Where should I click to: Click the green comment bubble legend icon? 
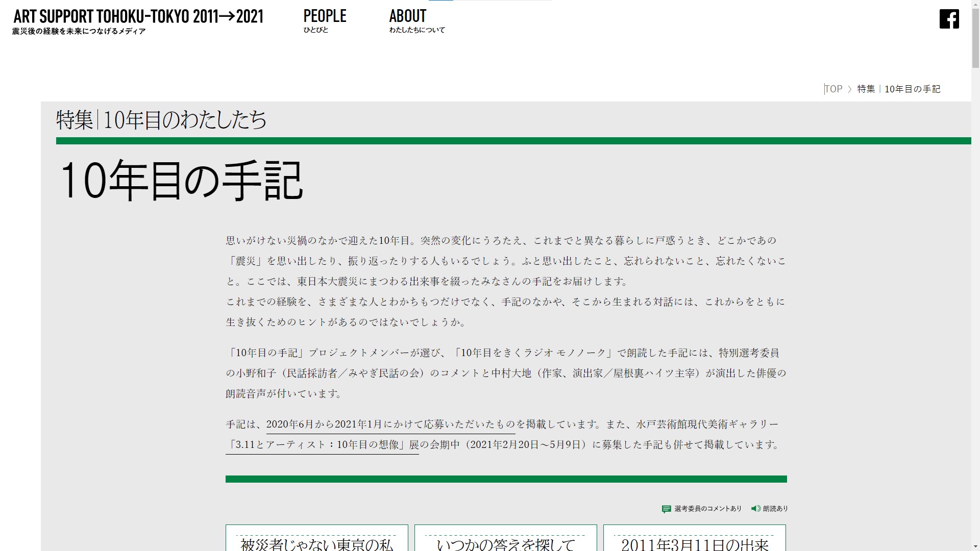666,509
